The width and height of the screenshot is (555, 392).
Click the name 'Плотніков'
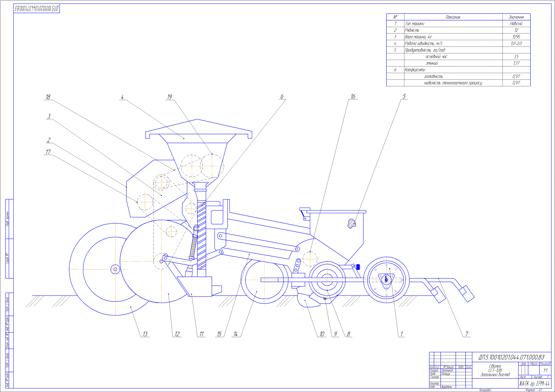tap(447, 370)
